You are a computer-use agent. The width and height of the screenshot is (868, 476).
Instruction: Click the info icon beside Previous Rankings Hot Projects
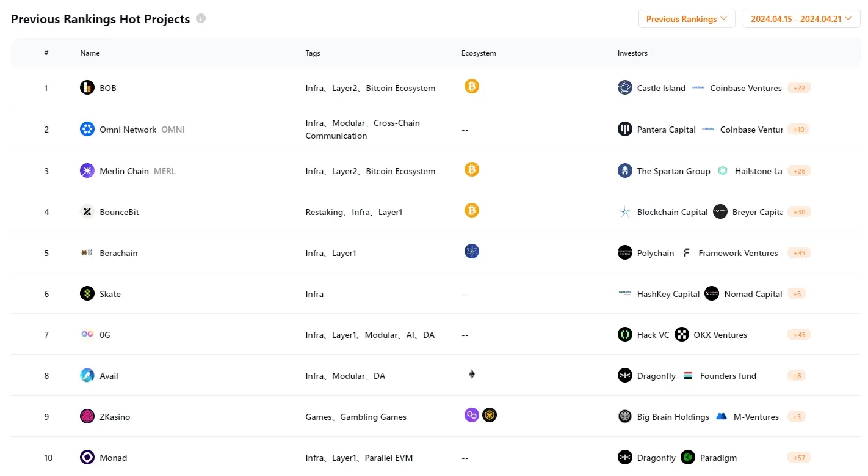click(200, 18)
